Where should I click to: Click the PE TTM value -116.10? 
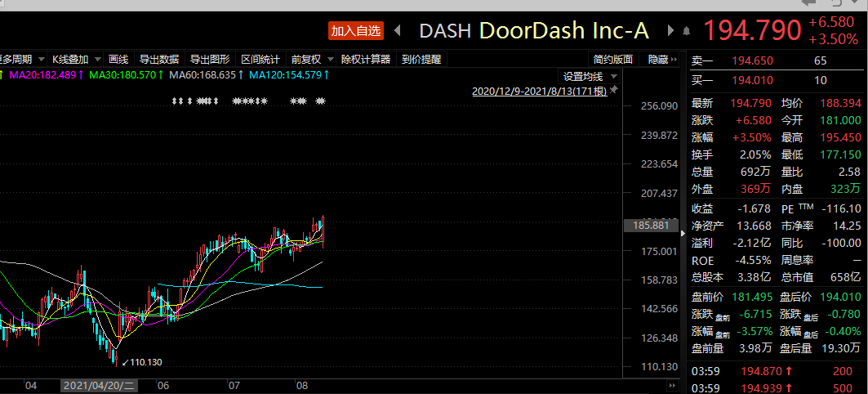click(x=841, y=209)
